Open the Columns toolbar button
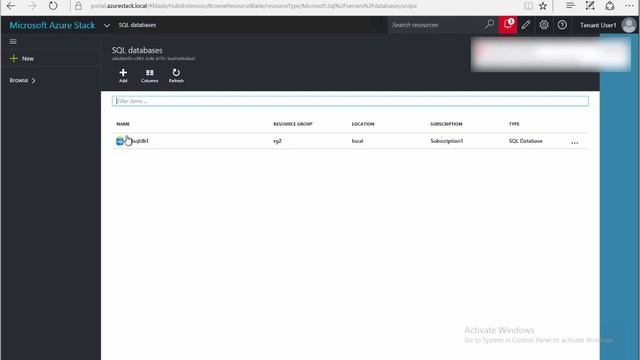Viewport: 640px width, 360px height. 149,76
